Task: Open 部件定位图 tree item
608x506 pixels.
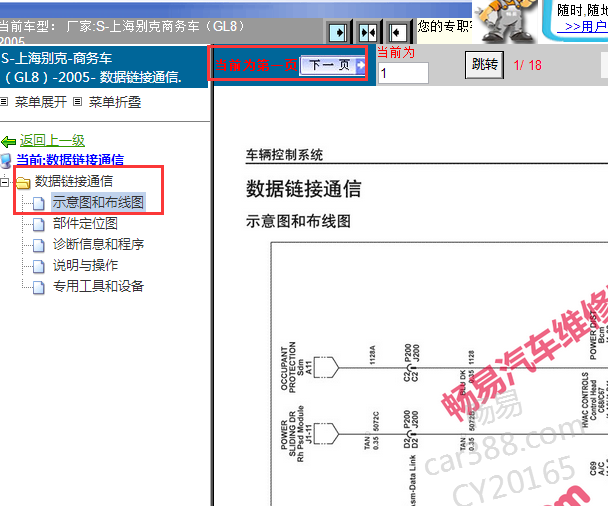Action: pyautogui.click(x=85, y=223)
